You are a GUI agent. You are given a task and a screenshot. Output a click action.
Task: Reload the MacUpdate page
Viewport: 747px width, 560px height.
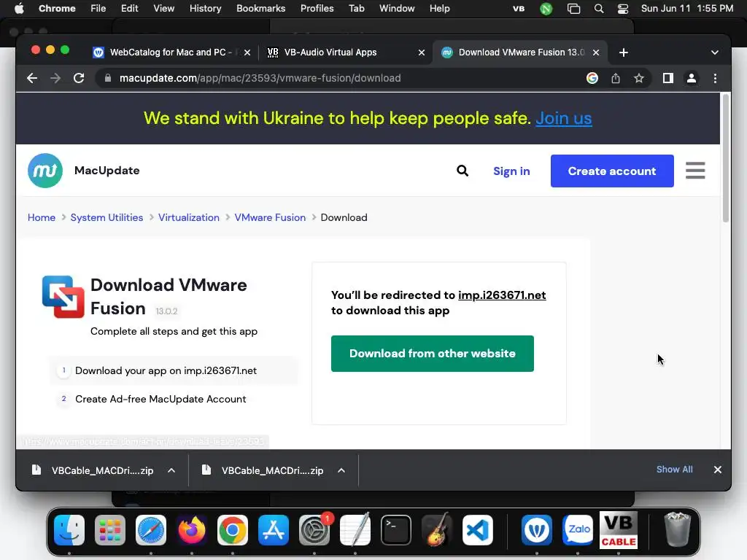pos(79,78)
